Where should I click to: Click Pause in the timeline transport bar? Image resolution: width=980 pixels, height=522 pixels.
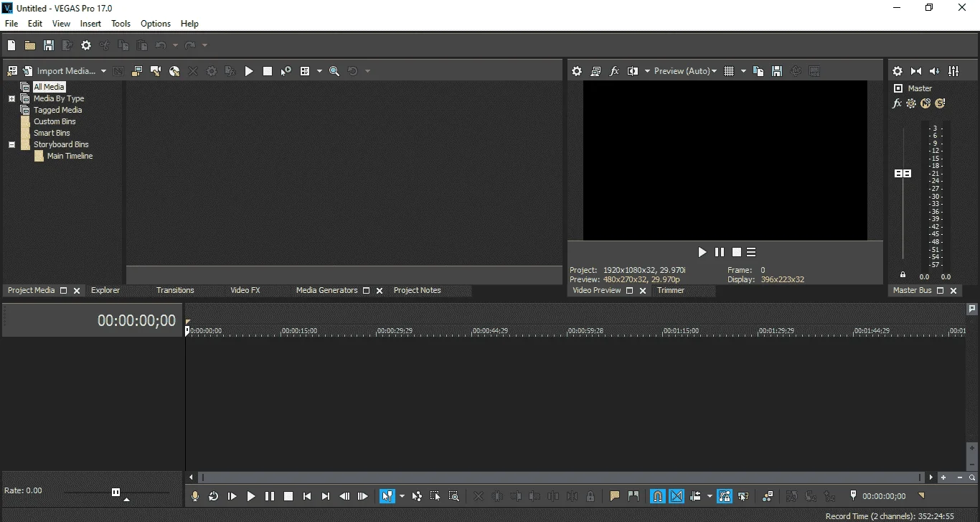coord(270,496)
